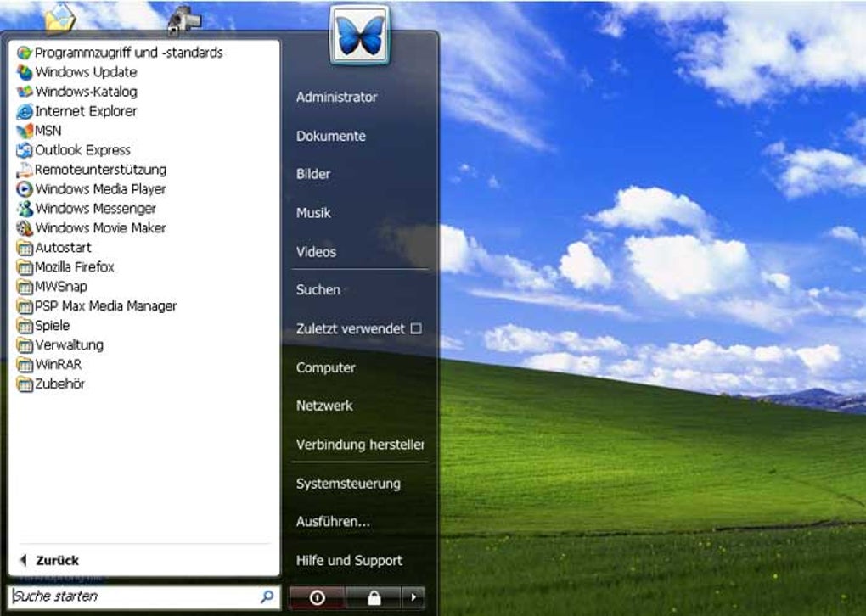
Task: Select Windows Messenger text entry
Action: click(x=96, y=209)
